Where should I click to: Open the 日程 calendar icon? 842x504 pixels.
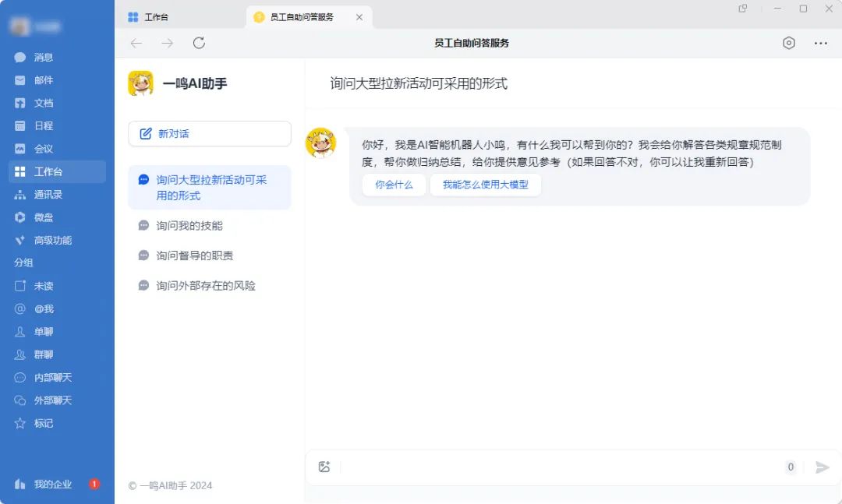pyautogui.click(x=20, y=125)
